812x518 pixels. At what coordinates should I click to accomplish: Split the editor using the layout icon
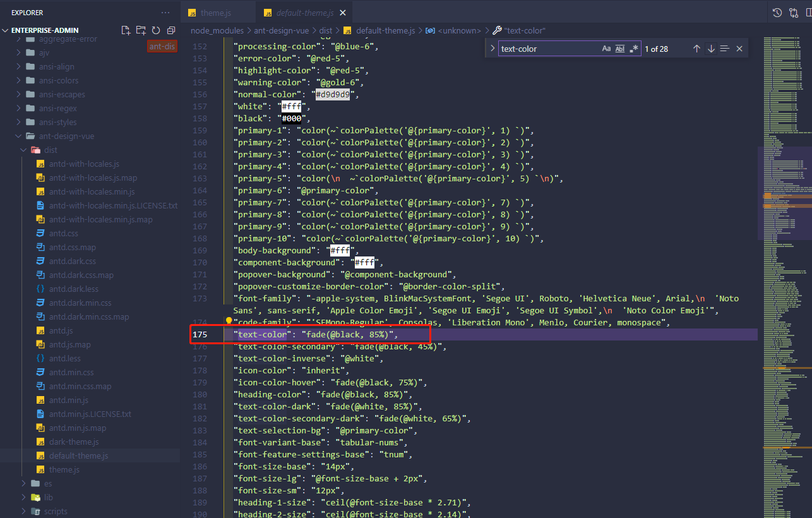coord(809,12)
